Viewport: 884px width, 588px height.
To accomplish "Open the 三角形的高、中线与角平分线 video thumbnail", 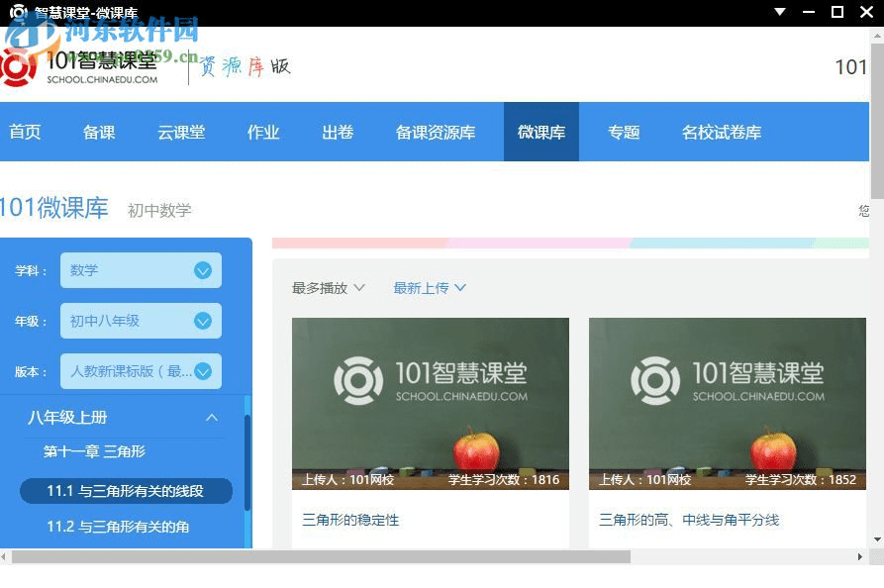I will pyautogui.click(x=728, y=404).
